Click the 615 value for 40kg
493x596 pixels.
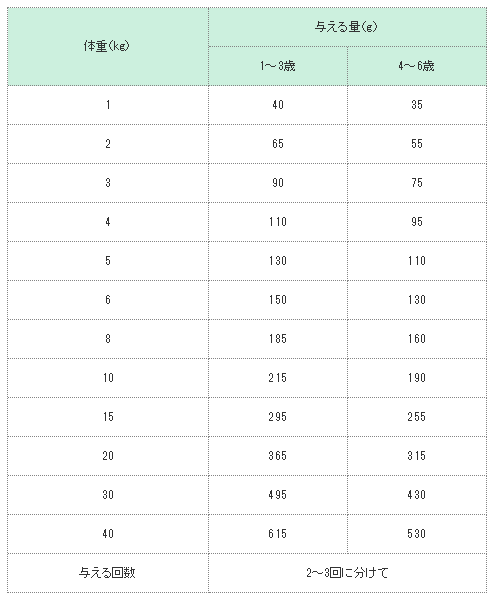[x=278, y=534]
